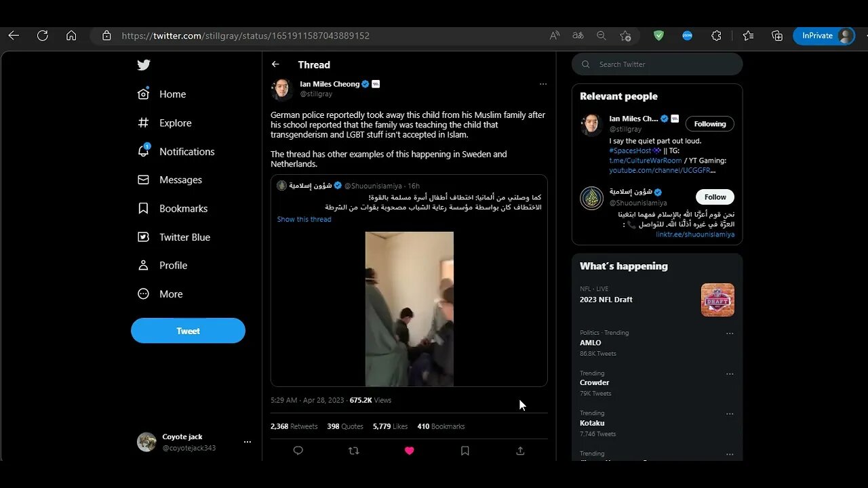Go to Home in Twitter sidebar
Viewport: 868px width, 488px height.
click(x=161, y=94)
